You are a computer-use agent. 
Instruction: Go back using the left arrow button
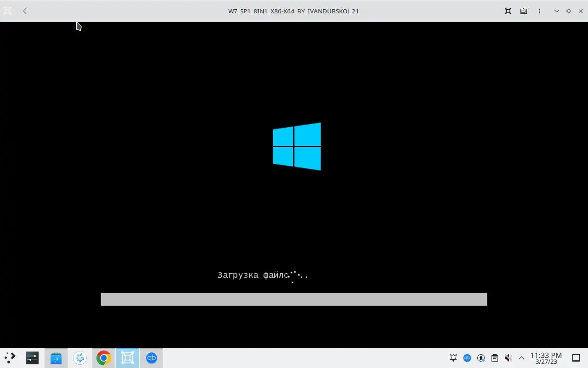pos(25,11)
